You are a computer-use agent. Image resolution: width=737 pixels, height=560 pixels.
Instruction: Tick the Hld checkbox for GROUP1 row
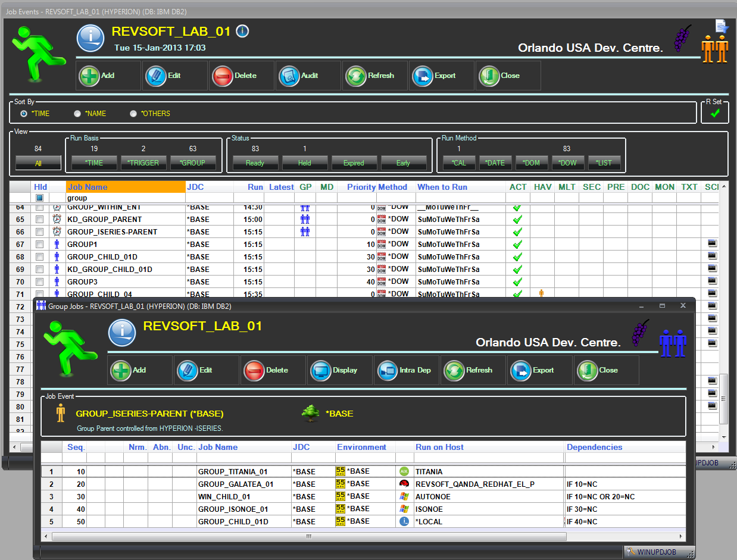39,245
